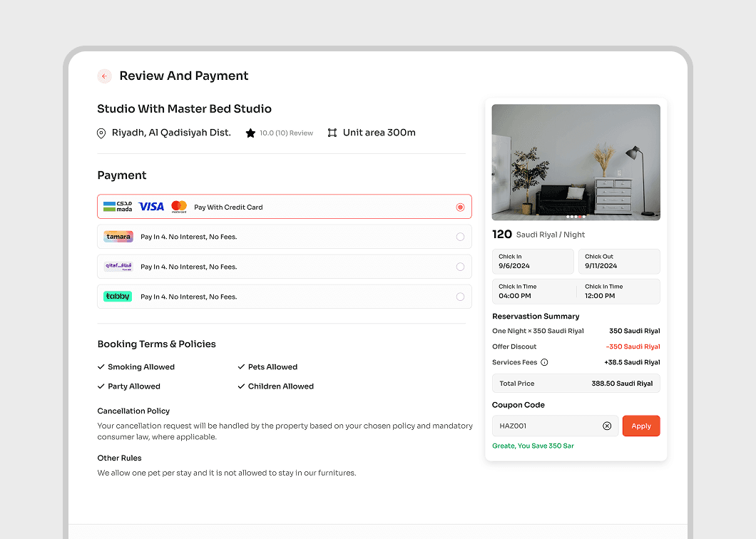This screenshot has width=756, height=539.
Task: Open the Check In date picker
Action: 533,261
